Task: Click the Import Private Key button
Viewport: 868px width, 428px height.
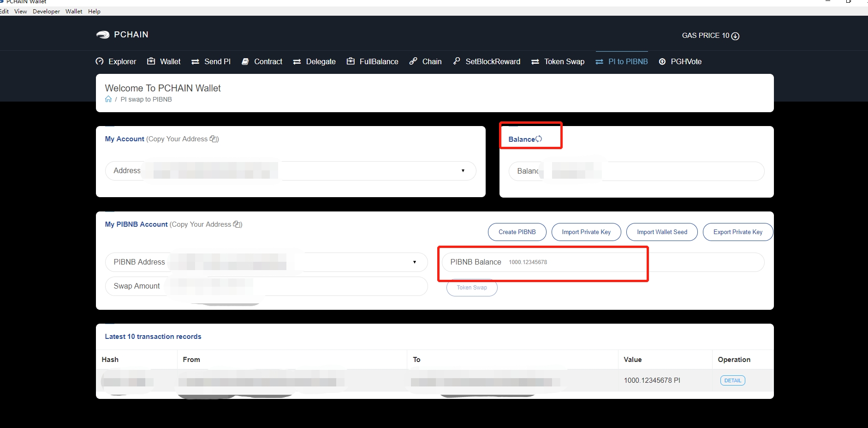Action: [586, 232]
